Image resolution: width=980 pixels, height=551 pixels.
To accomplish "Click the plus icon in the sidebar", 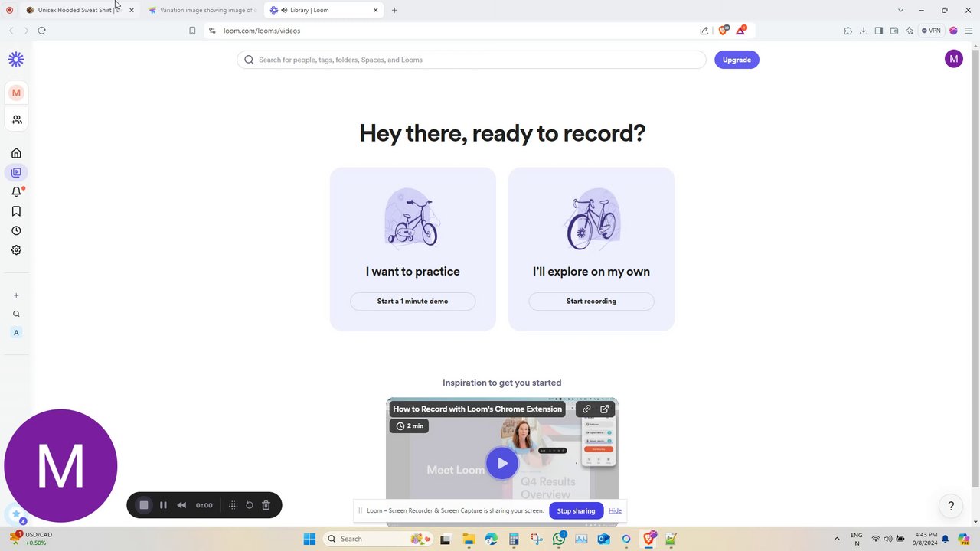I will (16, 295).
